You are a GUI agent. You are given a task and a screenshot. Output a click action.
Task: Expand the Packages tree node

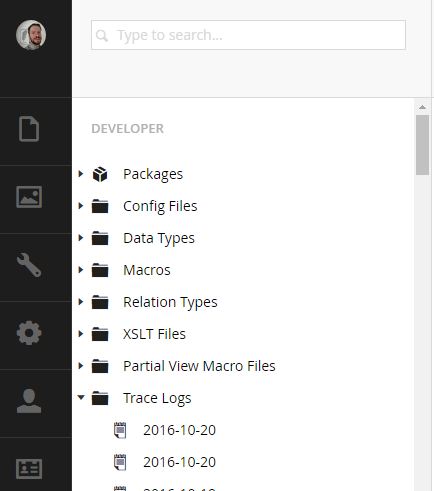point(81,174)
